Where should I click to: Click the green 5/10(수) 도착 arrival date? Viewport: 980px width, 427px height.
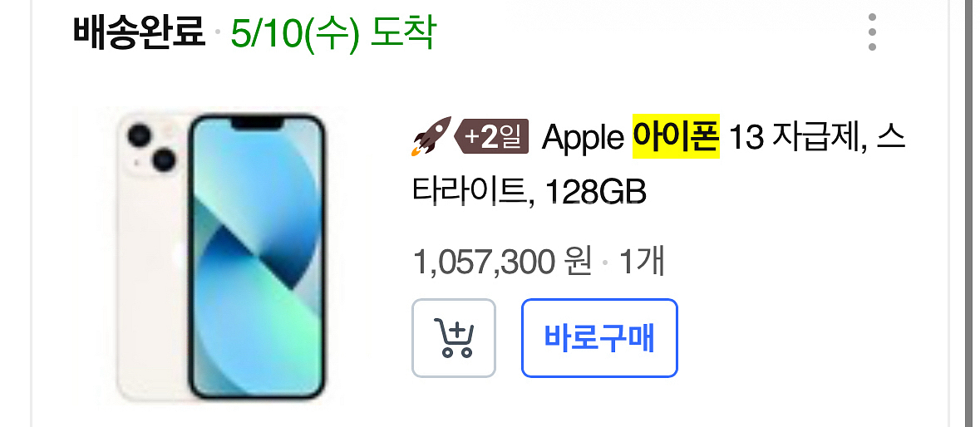point(332,32)
